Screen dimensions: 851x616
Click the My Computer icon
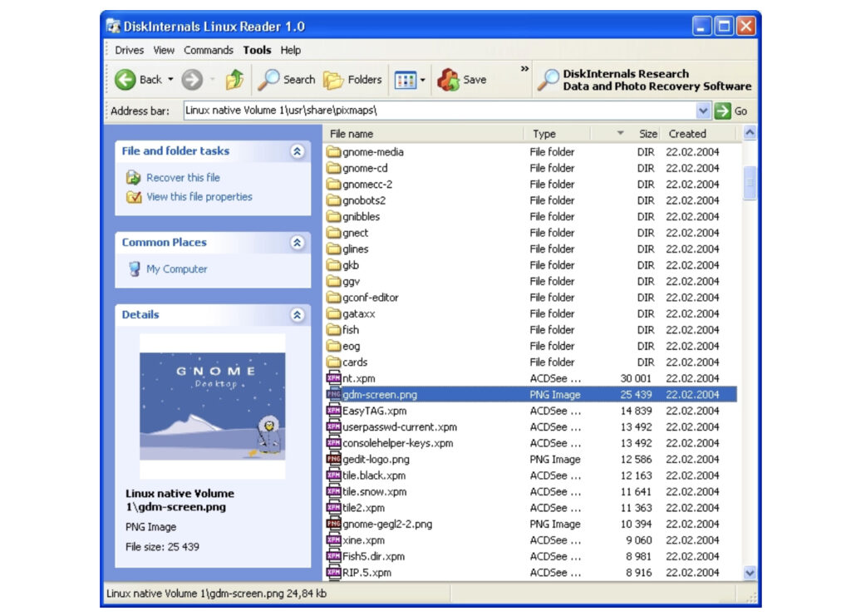[135, 268]
